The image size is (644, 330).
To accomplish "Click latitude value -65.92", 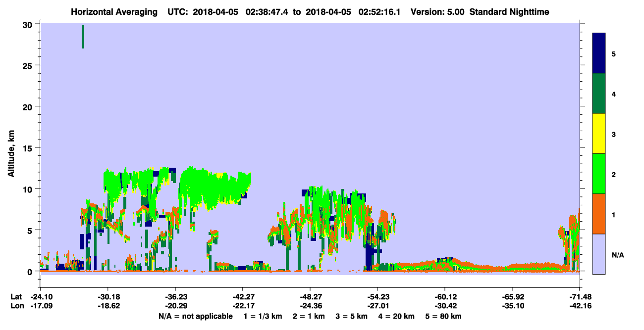I will [x=512, y=297].
